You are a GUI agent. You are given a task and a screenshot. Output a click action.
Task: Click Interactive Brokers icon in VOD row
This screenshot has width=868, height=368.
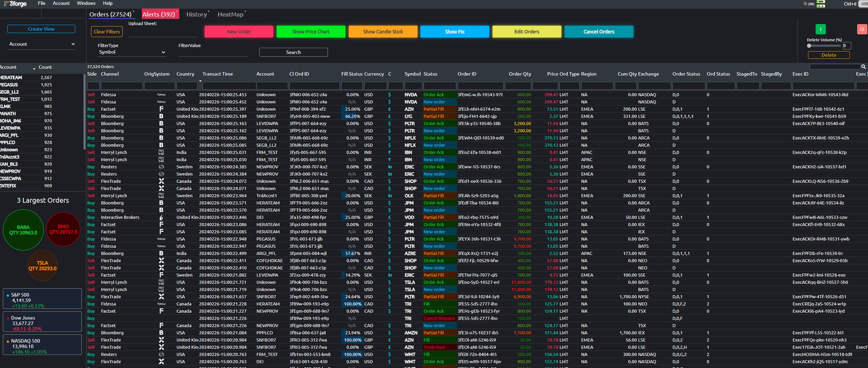point(161,217)
